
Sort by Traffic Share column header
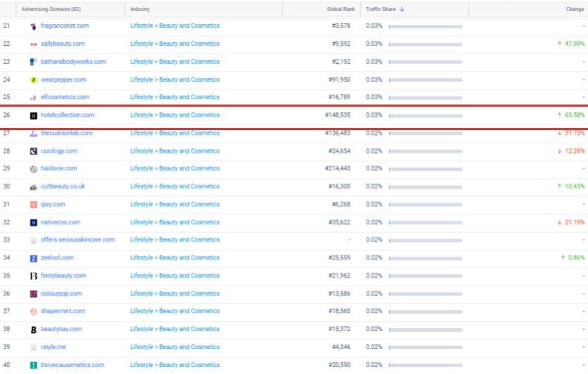[x=380, y=9]
